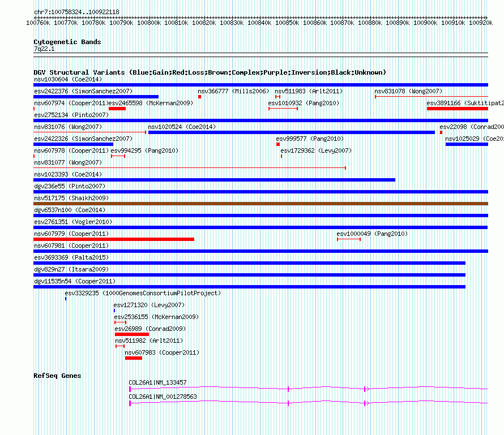Open the nsv511982 (Arlt2011) label
This screenshot has height=435, width=504.
(x=149, y=341)
